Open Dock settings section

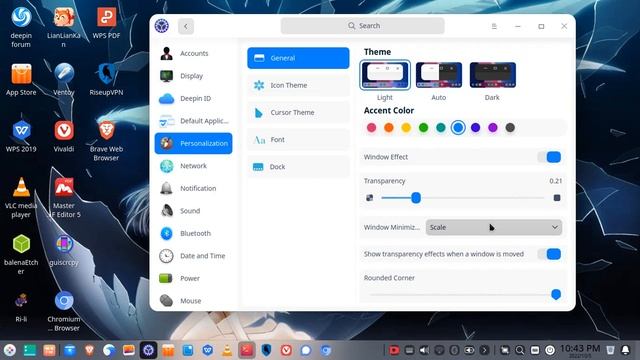coord(298,167)
